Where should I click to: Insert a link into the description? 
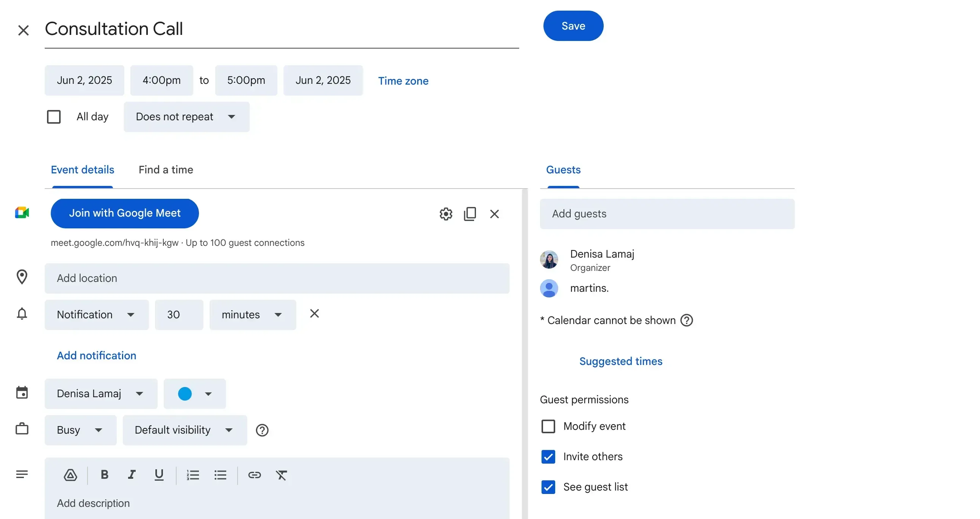(x=254, y=475)
